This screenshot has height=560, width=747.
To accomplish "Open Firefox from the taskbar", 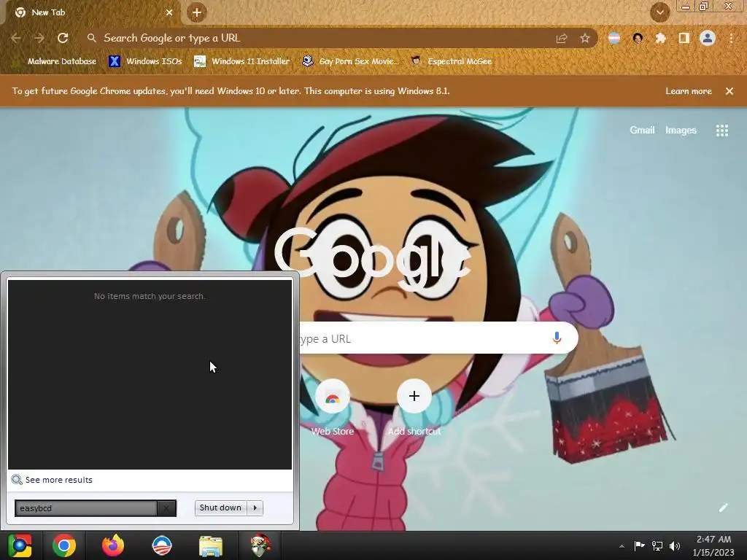I will [x=113, y=545].
